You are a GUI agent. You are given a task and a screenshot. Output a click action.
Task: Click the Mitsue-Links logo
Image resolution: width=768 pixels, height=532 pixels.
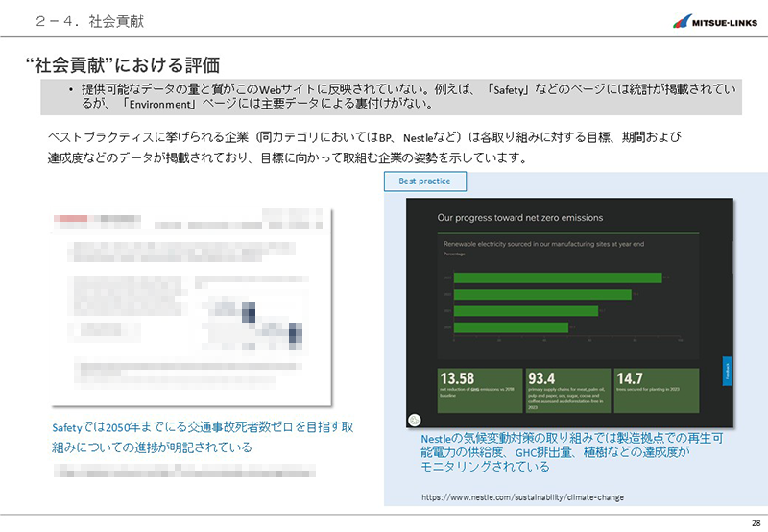tap(714, 21)
